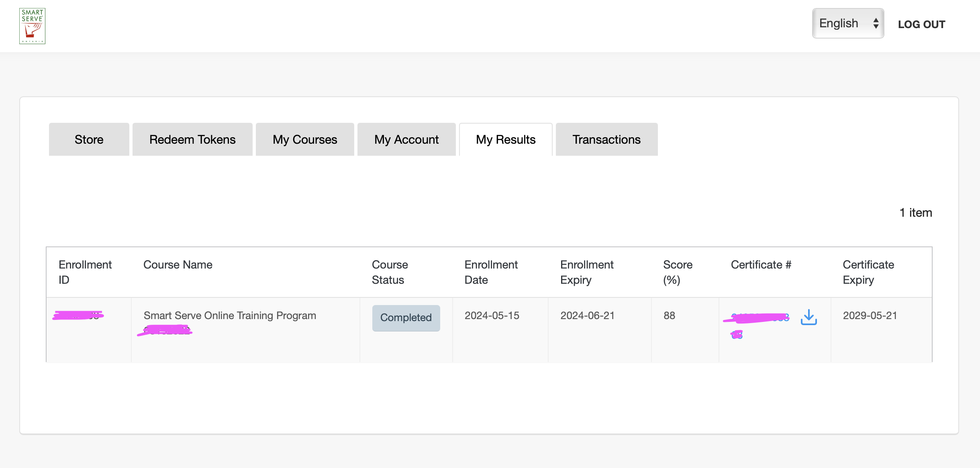Click the Score (%) column header
The width and height of the screenshot is (980, 468).
coord(678,272)
